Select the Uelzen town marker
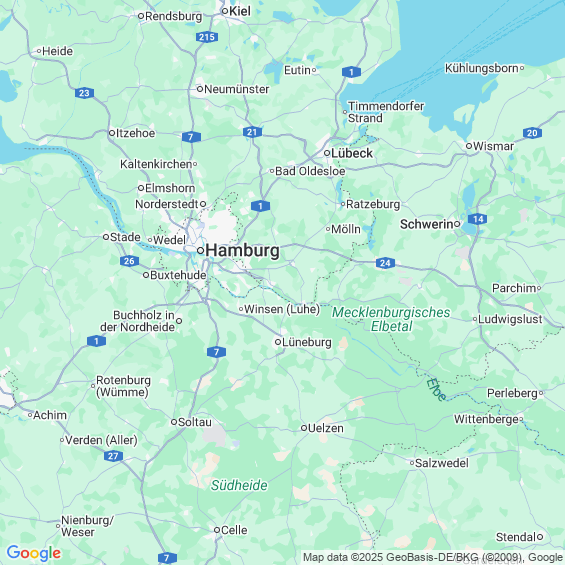 304,428
